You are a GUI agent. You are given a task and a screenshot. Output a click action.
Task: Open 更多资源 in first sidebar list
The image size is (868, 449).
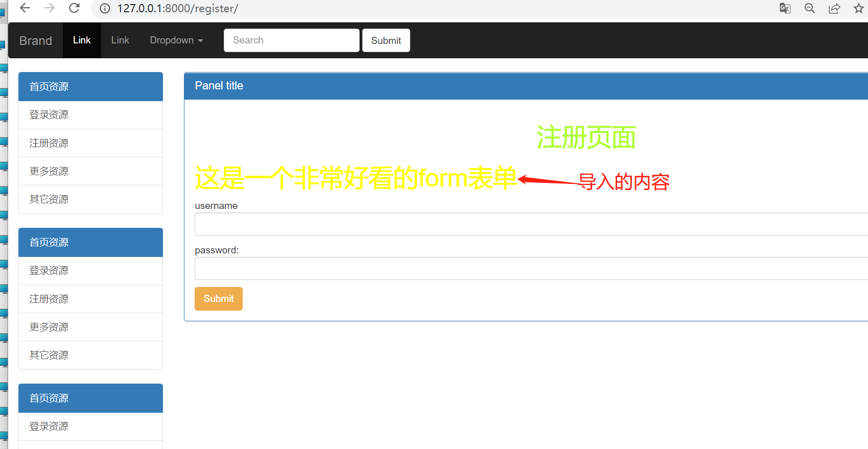(90, 171)
